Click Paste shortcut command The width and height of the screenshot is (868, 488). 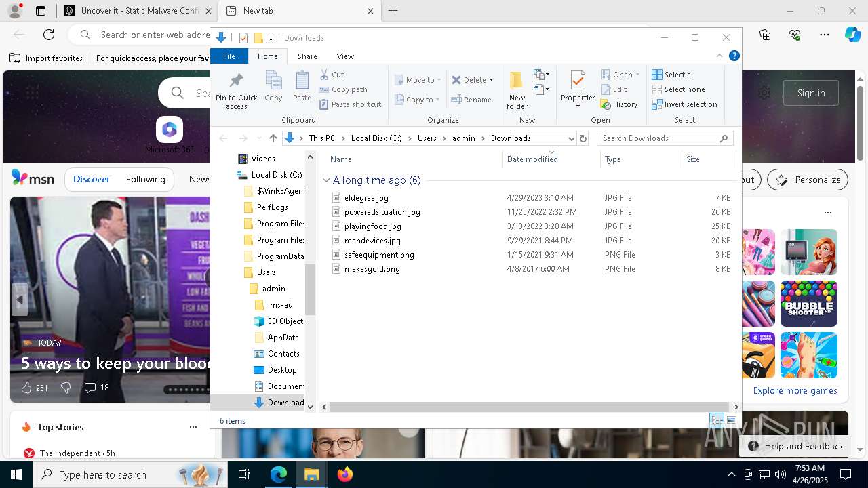point(351,104)
